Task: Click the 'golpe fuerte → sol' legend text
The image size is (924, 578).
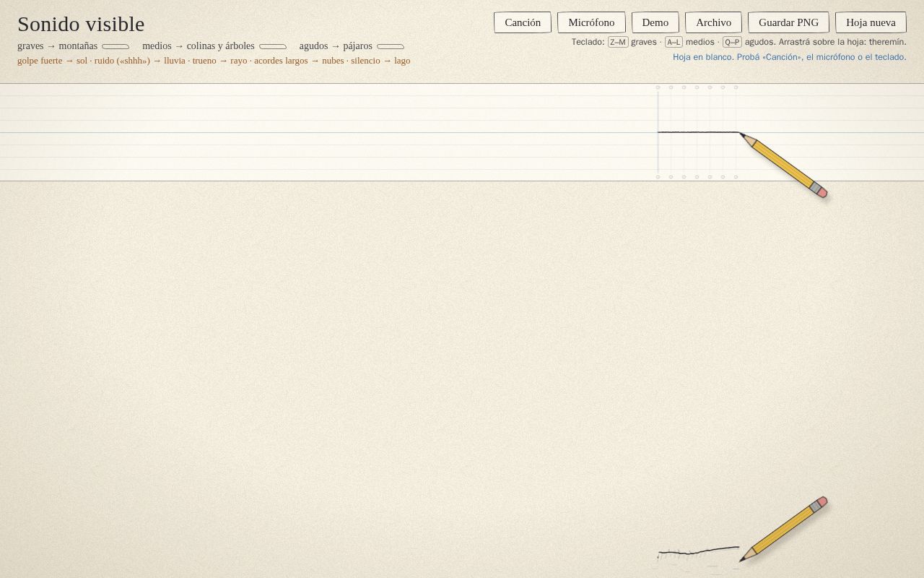Action: pyautogui.click(x=52, y=61)
